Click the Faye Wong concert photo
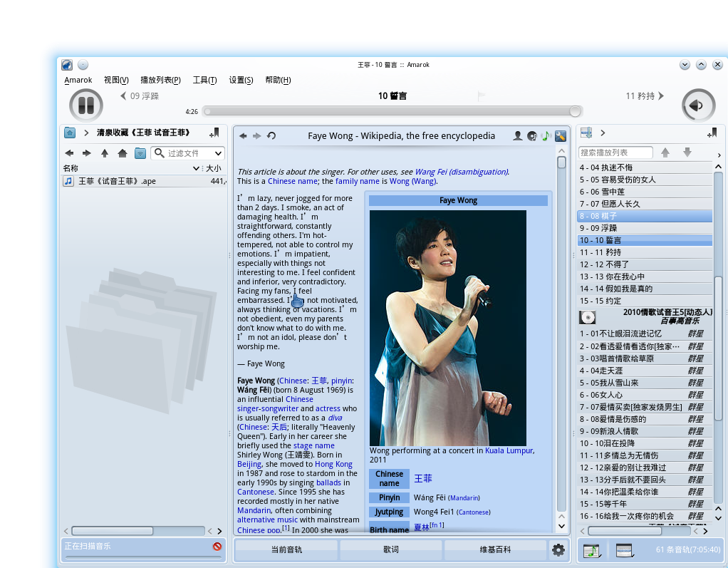 click(x=448, y=329)
